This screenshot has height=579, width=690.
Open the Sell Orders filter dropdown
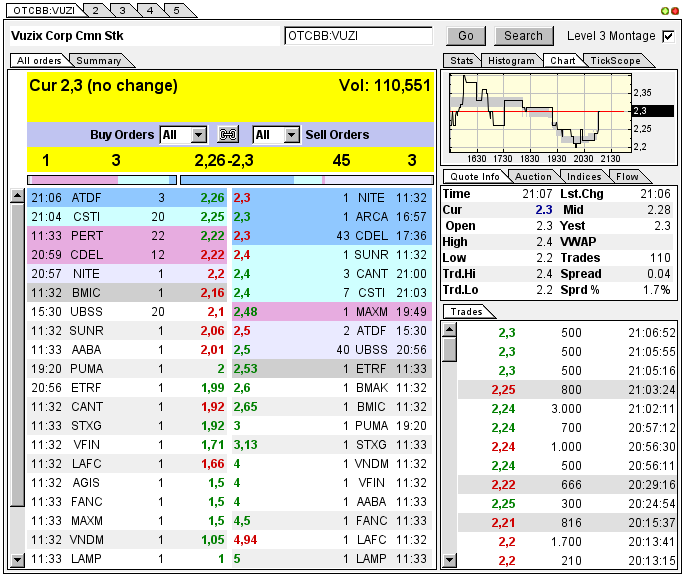coord(290,135)
